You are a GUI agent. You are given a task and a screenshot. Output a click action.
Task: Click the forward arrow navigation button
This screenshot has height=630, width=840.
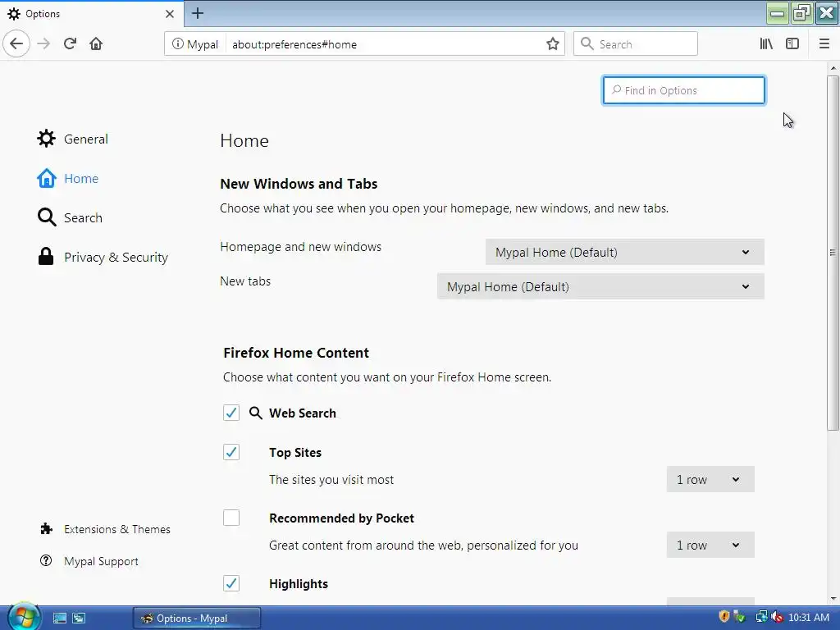(x=44, y=44)
